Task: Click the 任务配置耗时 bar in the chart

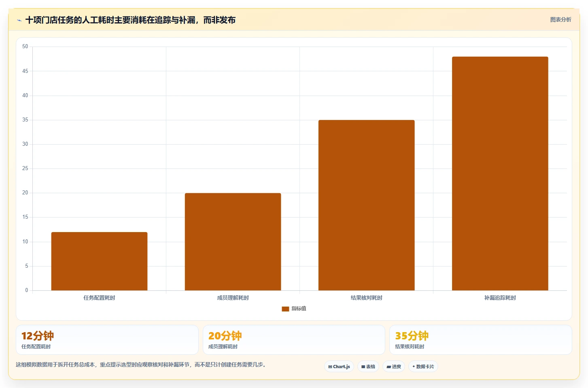Action: [99, 261]
